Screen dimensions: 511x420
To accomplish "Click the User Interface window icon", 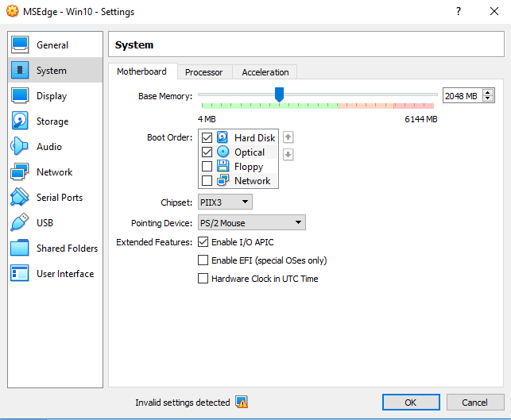I will 20,273.
